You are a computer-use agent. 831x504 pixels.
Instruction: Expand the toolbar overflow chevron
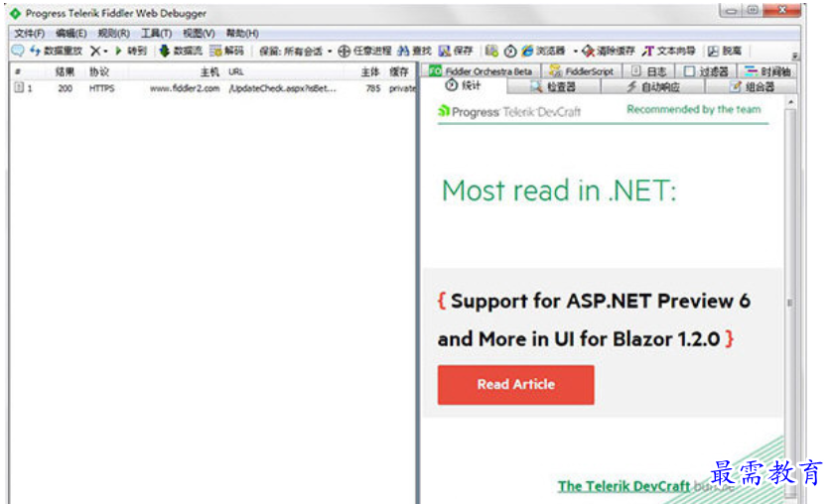point(794,56)
